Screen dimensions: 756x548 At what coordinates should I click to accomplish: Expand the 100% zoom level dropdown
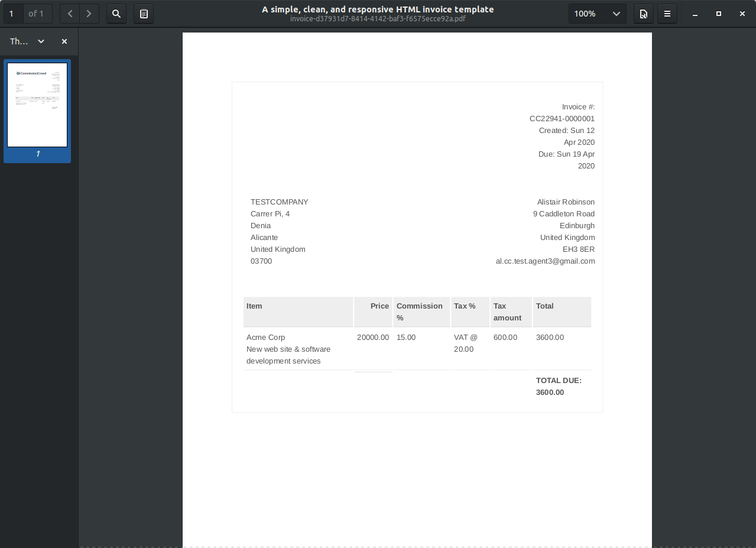[597, 14]
